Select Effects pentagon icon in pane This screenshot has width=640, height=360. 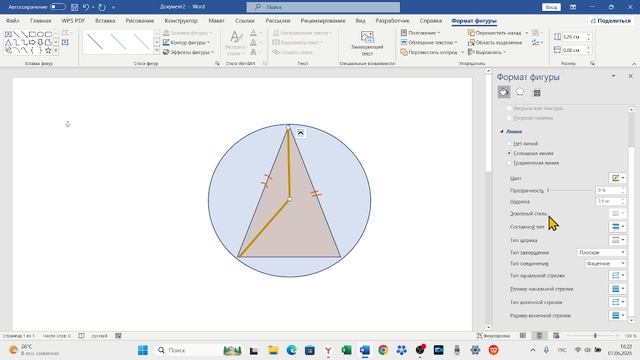click(x=520, y=92)
